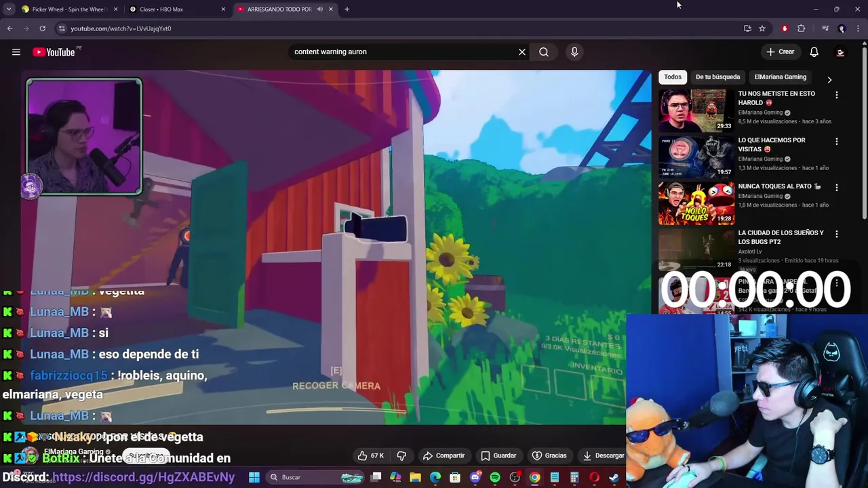This screenshot has width=868, height=488.
Task: Start voice search with microphone icon
Action: (574, 52)
